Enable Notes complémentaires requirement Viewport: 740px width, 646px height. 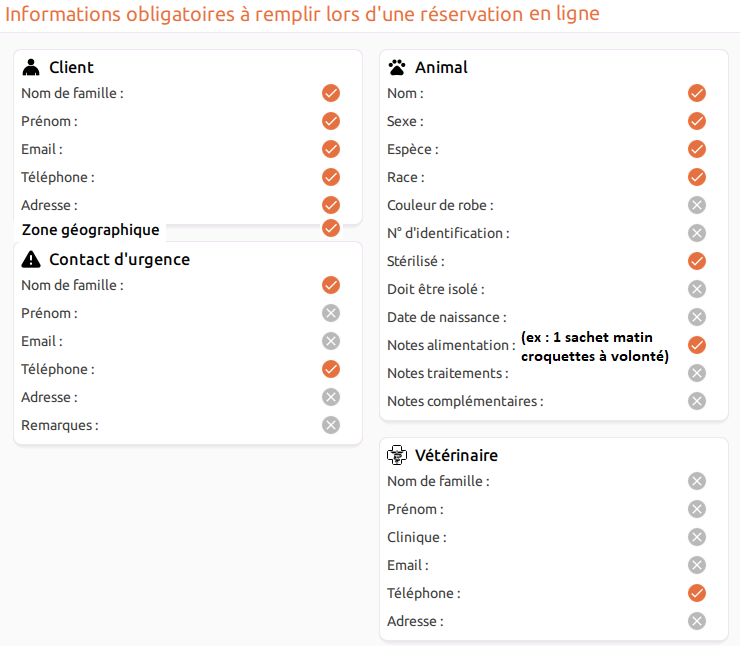[697, 401]
